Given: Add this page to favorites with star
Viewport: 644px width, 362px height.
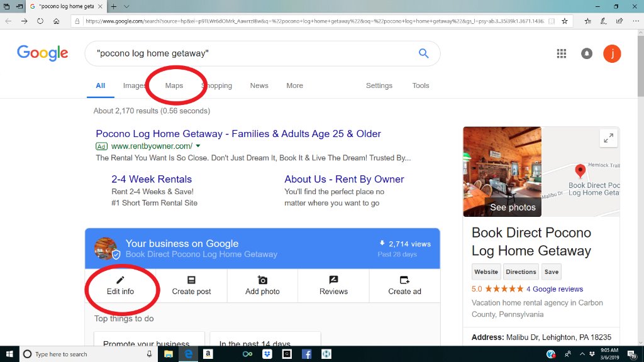Looking at the screenshot, I should (565, 21).
